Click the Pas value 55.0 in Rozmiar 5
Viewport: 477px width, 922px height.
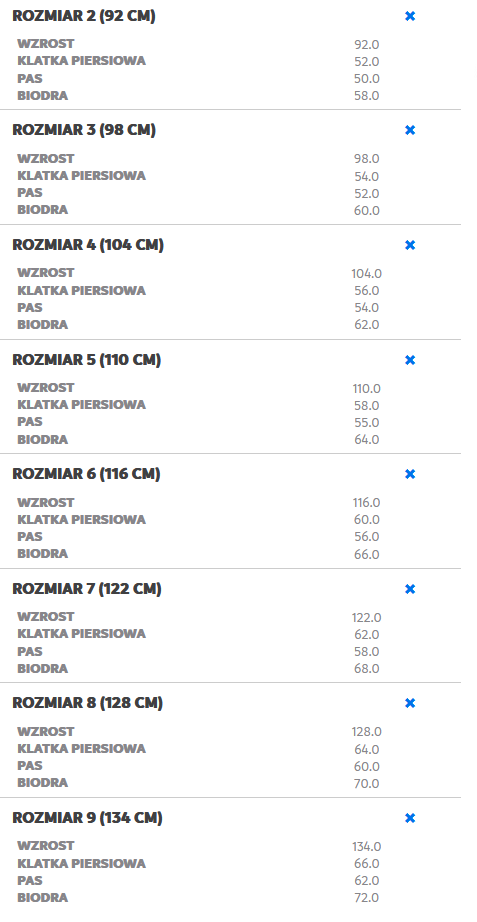[x=366, y=423]
